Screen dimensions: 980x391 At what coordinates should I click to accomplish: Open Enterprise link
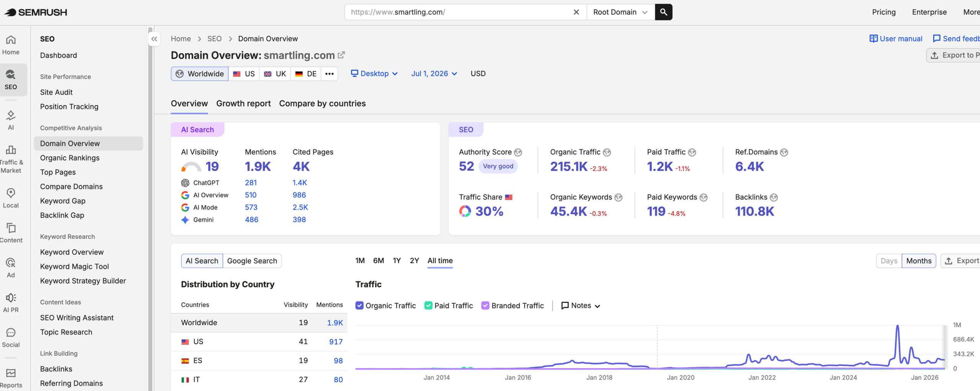(929, 12)
